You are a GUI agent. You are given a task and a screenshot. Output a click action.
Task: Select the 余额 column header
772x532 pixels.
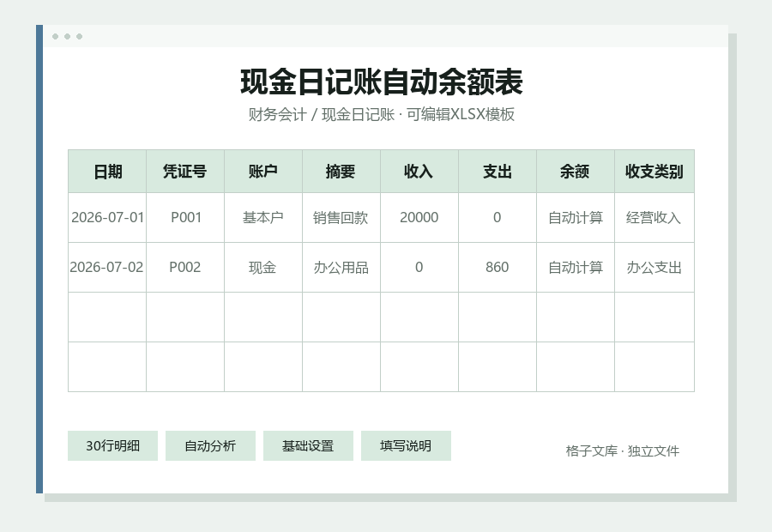coord(576,172)
